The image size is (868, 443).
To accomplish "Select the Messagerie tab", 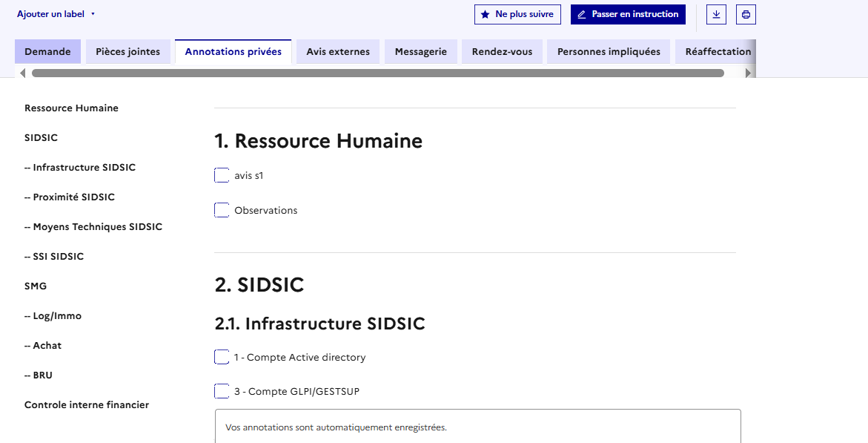I will coord(420,52).
